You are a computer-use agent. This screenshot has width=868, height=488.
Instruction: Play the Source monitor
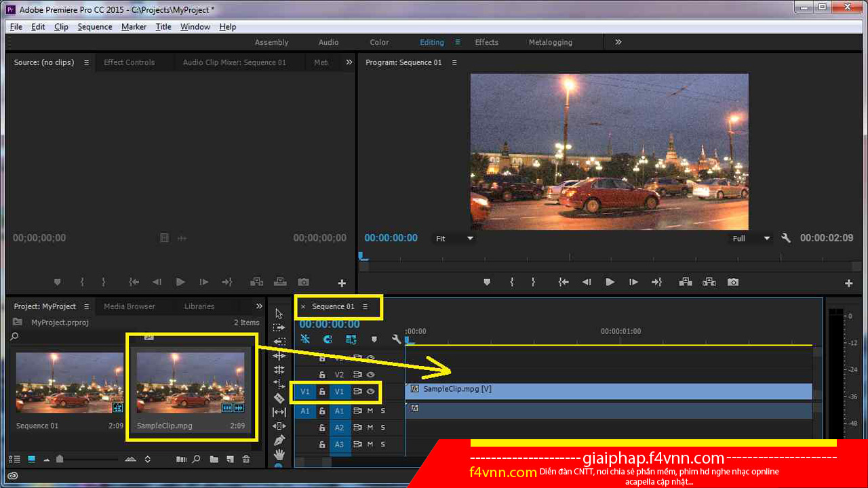coord(180,282)
